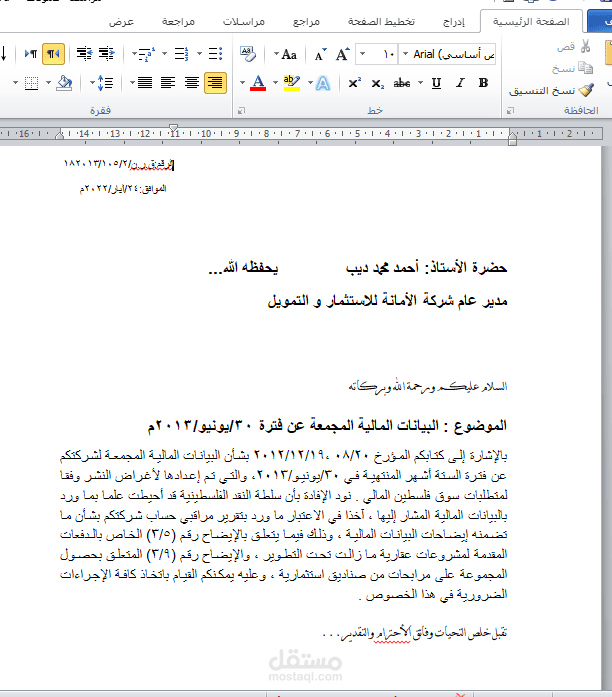Viewport: 612px width, 697px height.
Task: Switch to the مراجع (References) tab
Action: click(306, 21)
